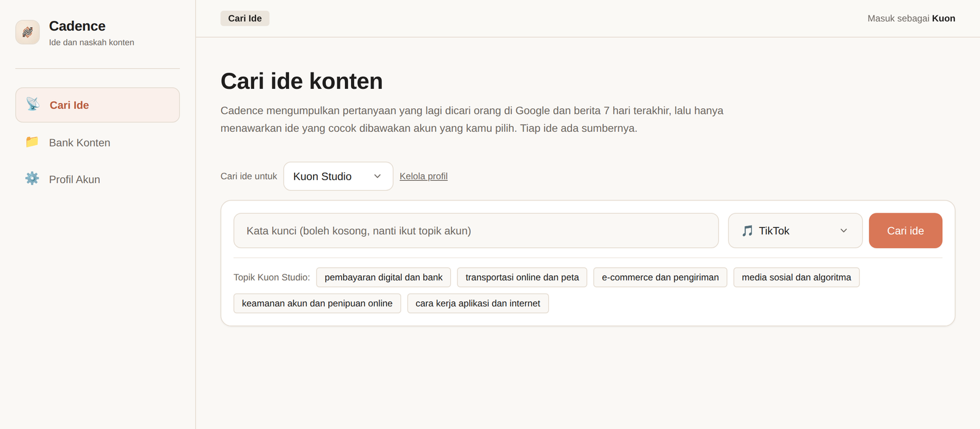
Task: Click the Topik Kuon Studio label
Action: click(x=272, y=277)
